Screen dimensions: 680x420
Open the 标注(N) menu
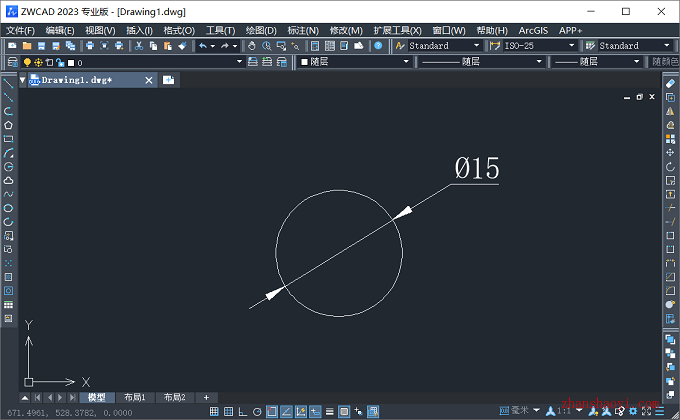(x=303, y=30)
